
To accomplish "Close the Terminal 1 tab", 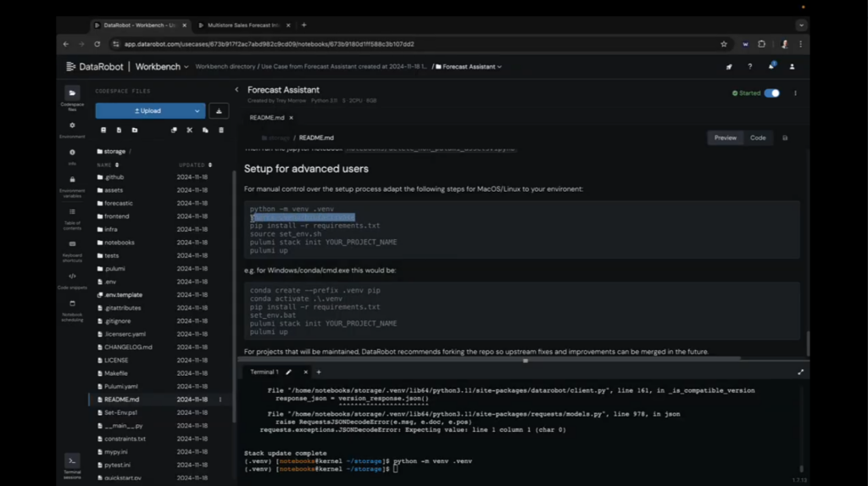I will coord(305,372).
